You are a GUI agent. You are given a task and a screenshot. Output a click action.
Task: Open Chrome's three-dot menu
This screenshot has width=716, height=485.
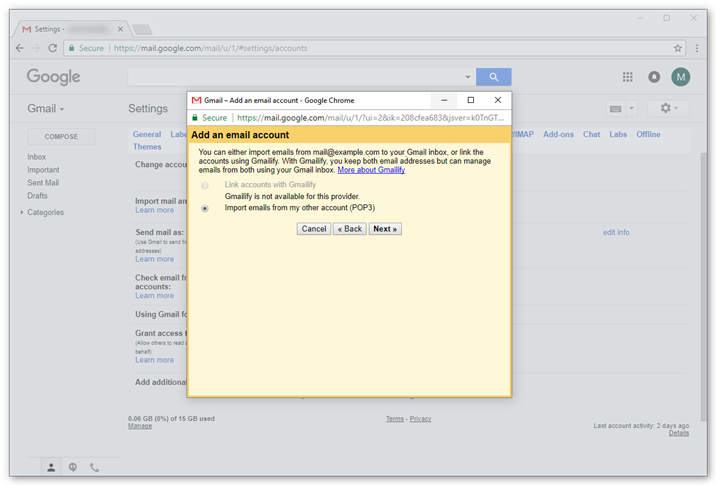click(696, 47)
